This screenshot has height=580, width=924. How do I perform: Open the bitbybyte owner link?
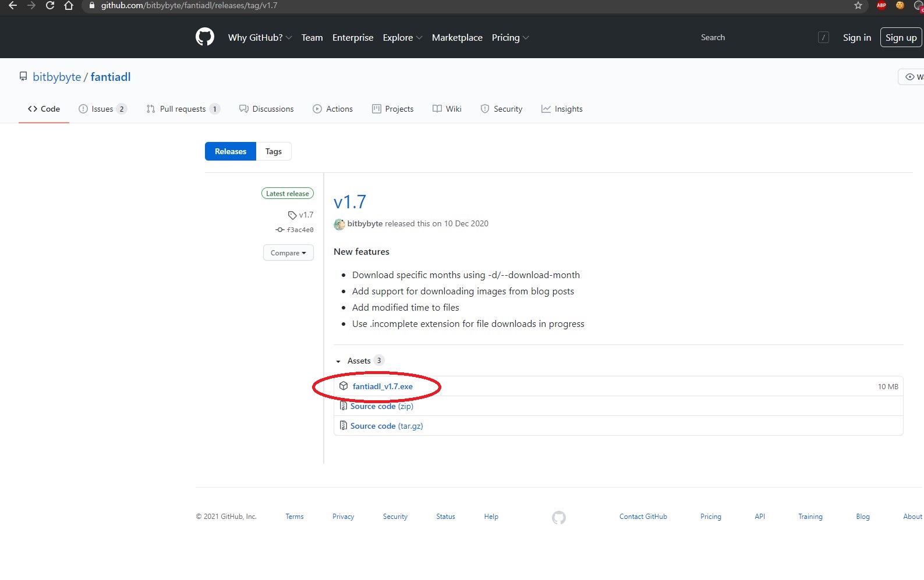click(x=57, y=77)
